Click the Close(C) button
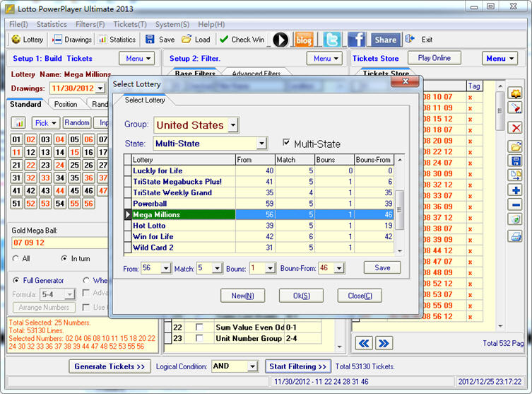The width and height of the screenshot is (532, 394). [x=360, y=296]
